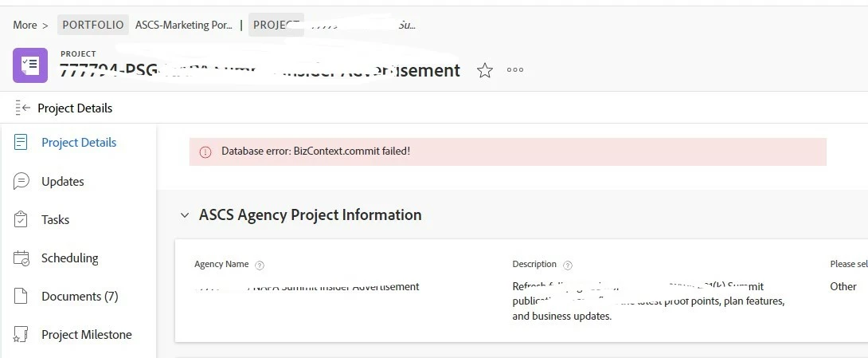Click the Updates speech bubble icon

pos(22,182)
